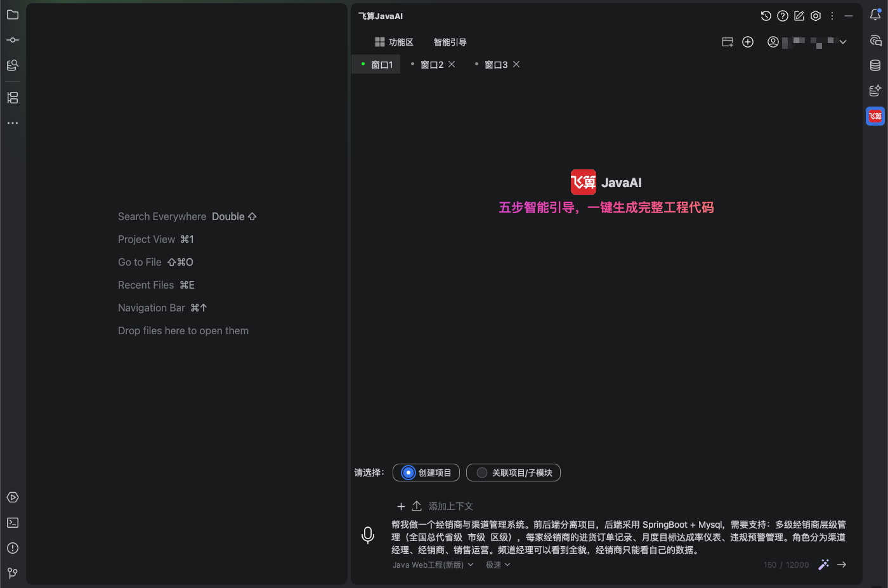Screen dimensions: 888x588
Task: Switch to the 智能引导 tab
Action: coord(450,42)
